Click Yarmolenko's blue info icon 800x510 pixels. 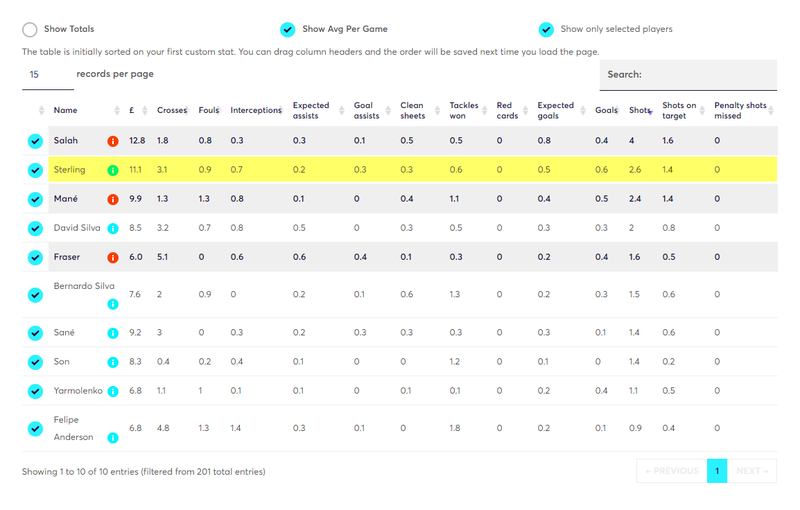pyautogui.click(x=113, y=391)
